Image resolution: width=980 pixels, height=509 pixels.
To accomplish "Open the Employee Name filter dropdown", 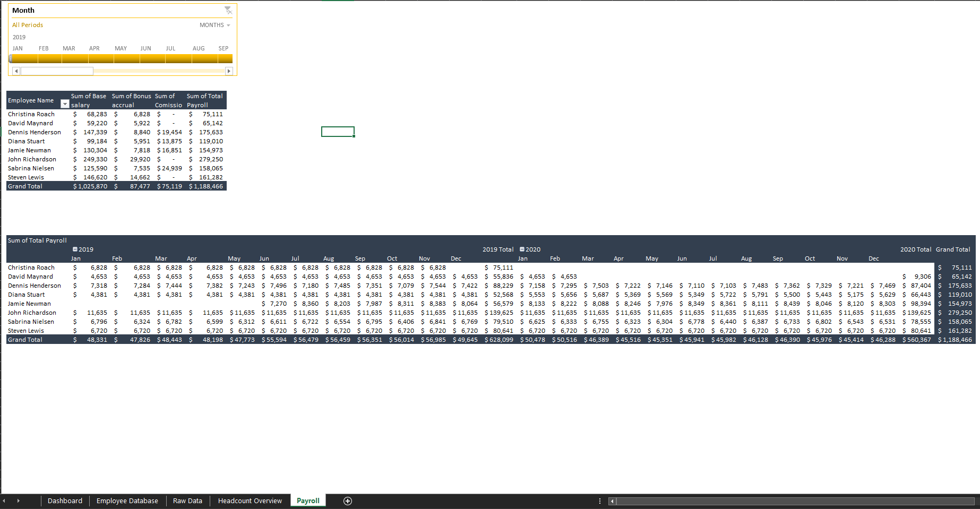I will point(64,103).
